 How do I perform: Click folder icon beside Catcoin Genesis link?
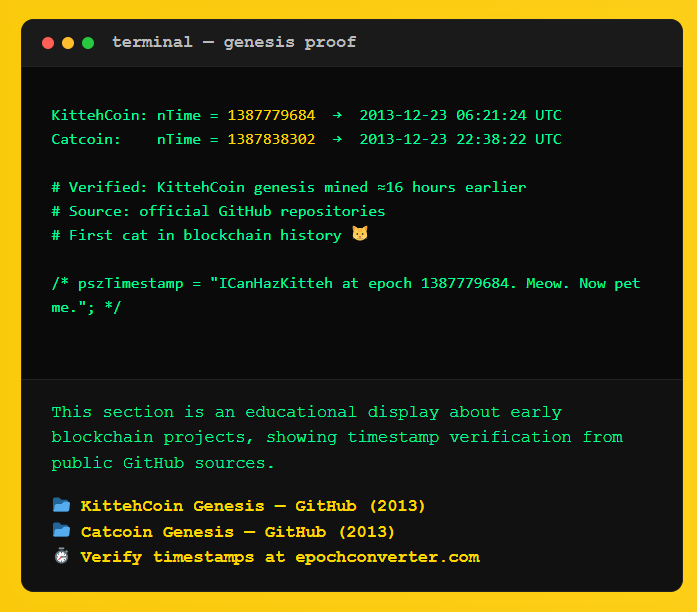point(61,531)
